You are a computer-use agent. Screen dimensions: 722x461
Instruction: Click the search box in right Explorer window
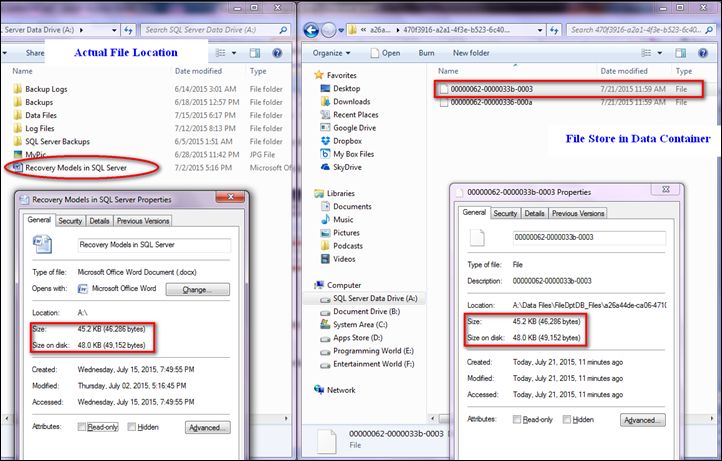point(641,30)
